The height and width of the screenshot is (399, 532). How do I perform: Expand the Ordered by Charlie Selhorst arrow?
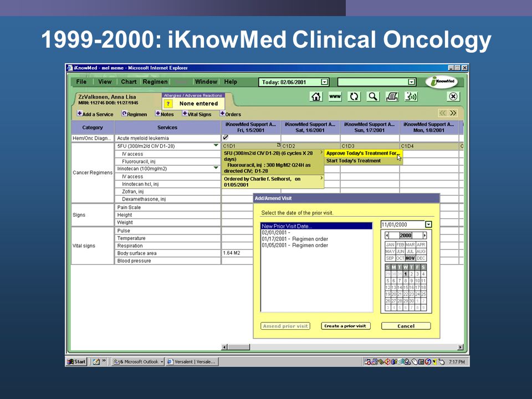click(321, 178)
